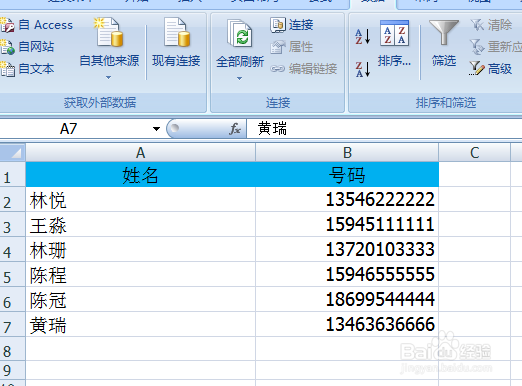Click the 号码 header cell

click(347, 175)
